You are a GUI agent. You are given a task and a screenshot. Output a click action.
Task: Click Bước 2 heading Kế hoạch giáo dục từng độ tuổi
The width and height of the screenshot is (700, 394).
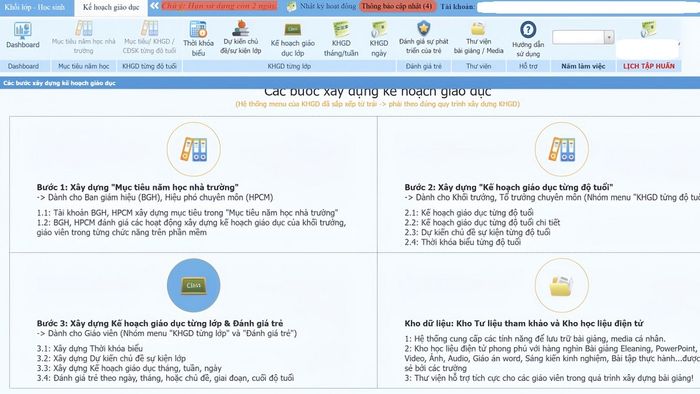509,187
